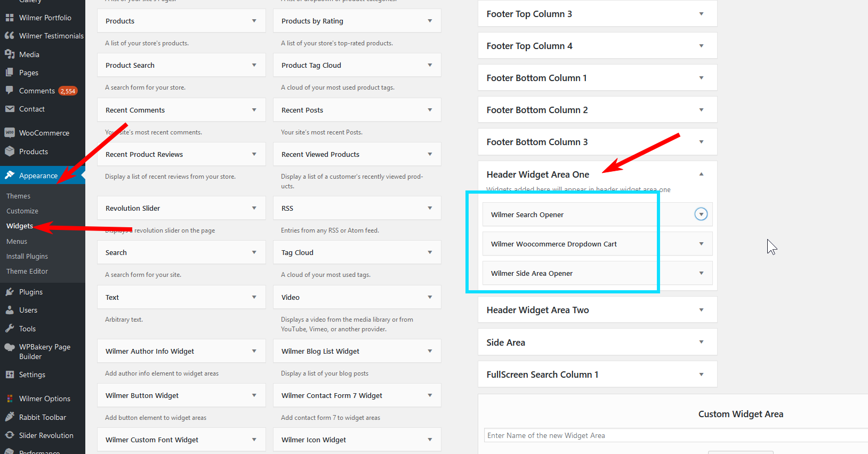Viewport: 868px width, 454px height.
Task: Click the Media icon in sidebar
Action: pyautogui.click(x=10, y=54)
